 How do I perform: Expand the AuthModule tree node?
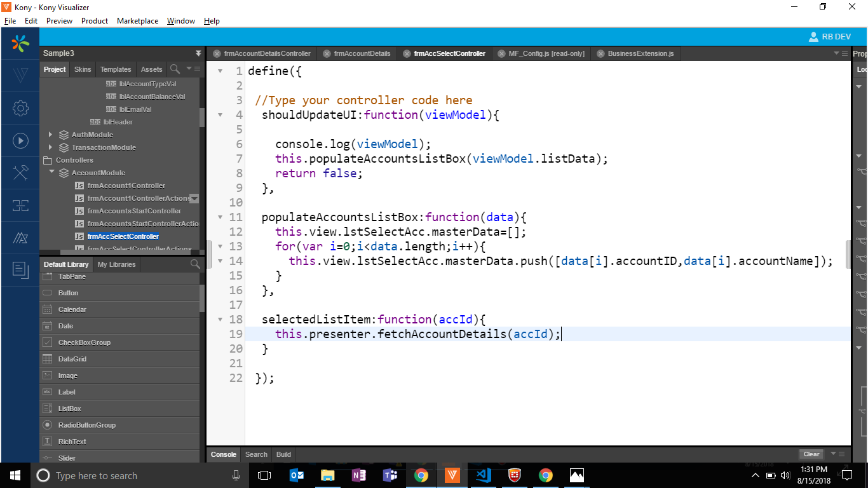pos(51,135)
